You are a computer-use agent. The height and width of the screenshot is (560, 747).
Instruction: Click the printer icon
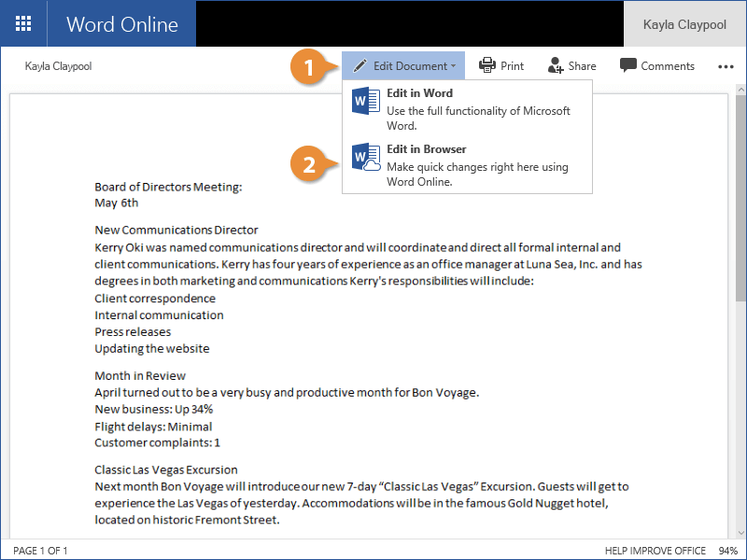[486, 66]
